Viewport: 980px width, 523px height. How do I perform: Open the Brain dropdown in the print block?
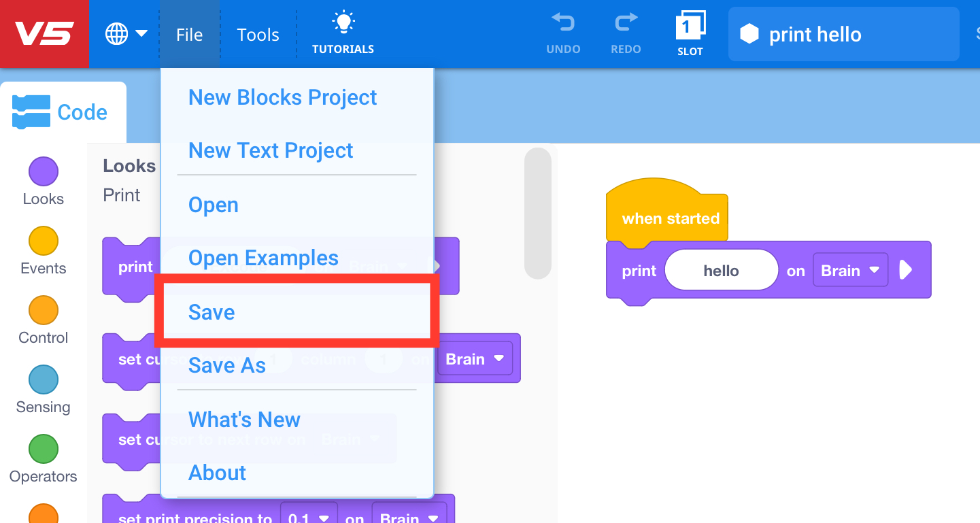pos(850,269)
